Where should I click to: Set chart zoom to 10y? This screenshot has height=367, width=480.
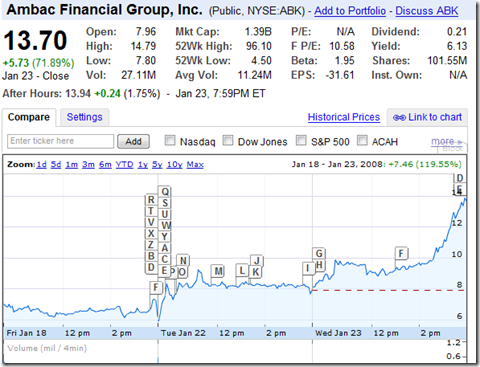click(175, 165)
